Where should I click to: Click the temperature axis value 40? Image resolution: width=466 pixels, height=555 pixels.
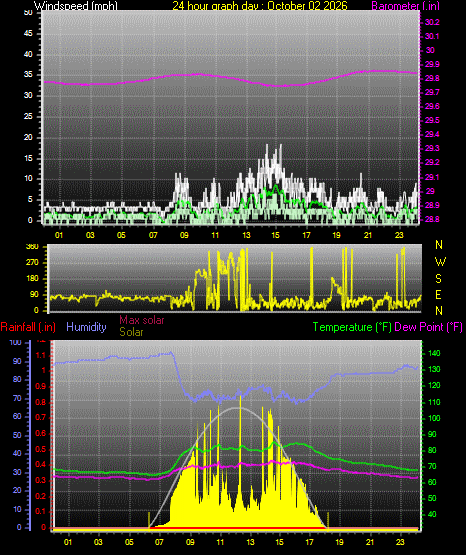point(432,514)
